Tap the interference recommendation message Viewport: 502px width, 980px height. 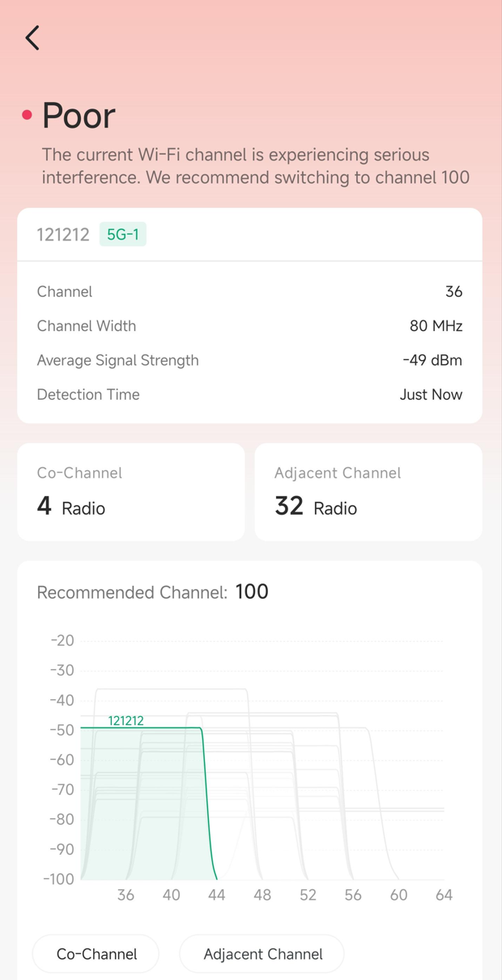click(255, 166)
